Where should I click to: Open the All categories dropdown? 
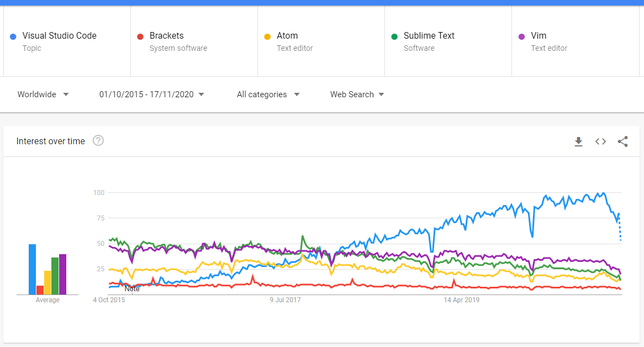coord(268,94)
